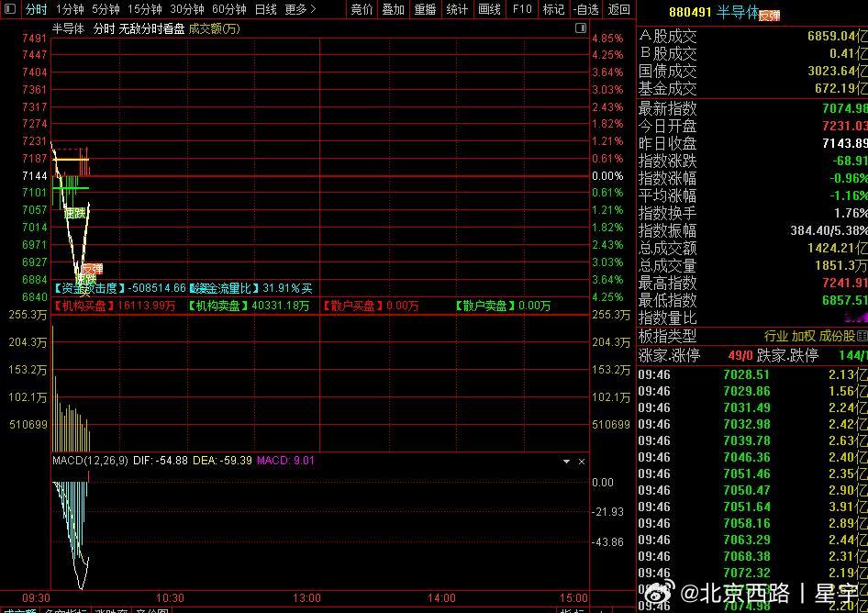Click the DIF -54.88 value

tap(161, 461)
